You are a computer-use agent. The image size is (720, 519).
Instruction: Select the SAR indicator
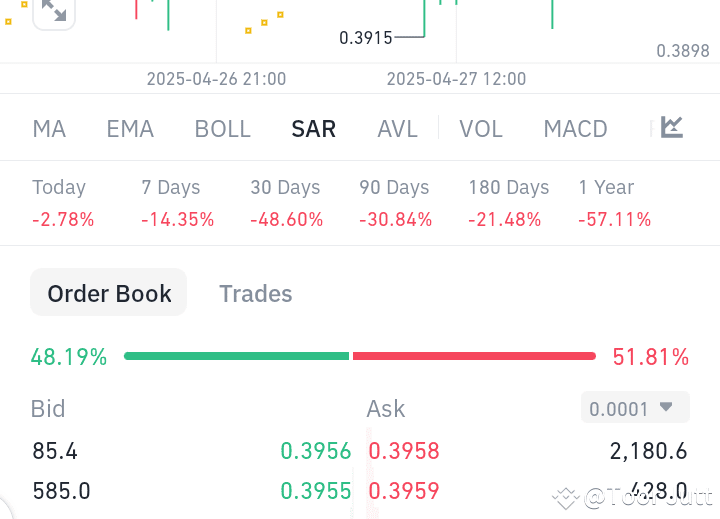[x=314, y=129]
